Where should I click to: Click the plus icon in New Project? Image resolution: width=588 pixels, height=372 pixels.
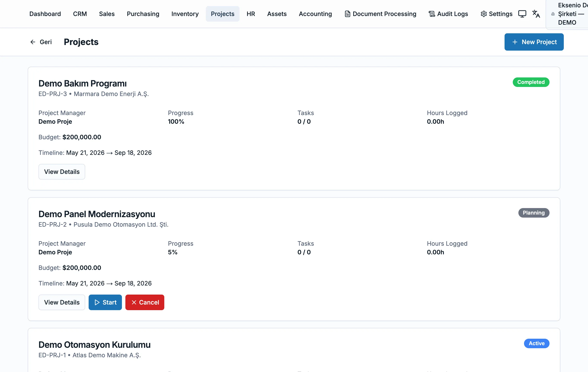(515, 42)
